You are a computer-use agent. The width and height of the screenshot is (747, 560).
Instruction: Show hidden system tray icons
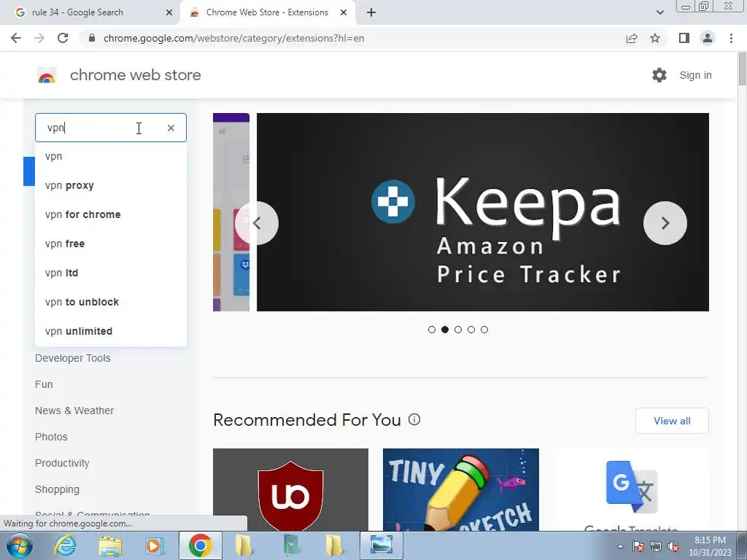(x=620, y=546)
